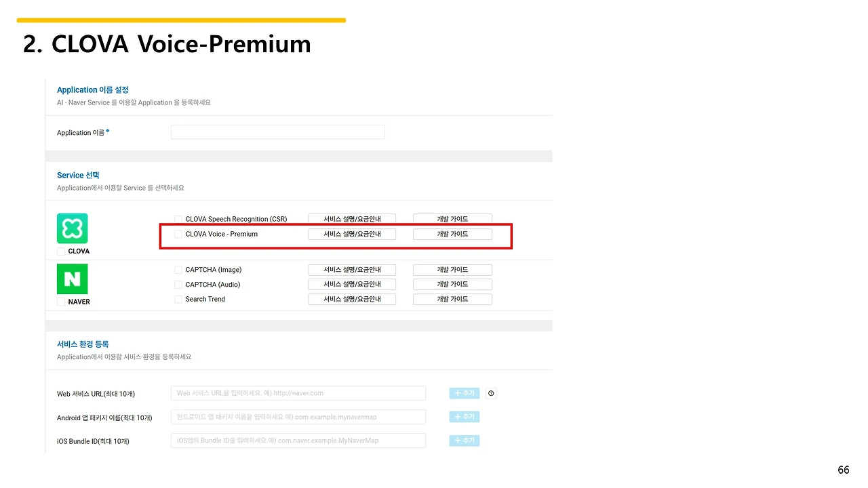Click the "Search Trend" label
Screen dimensions: 868x488
(x=205, y=299)
